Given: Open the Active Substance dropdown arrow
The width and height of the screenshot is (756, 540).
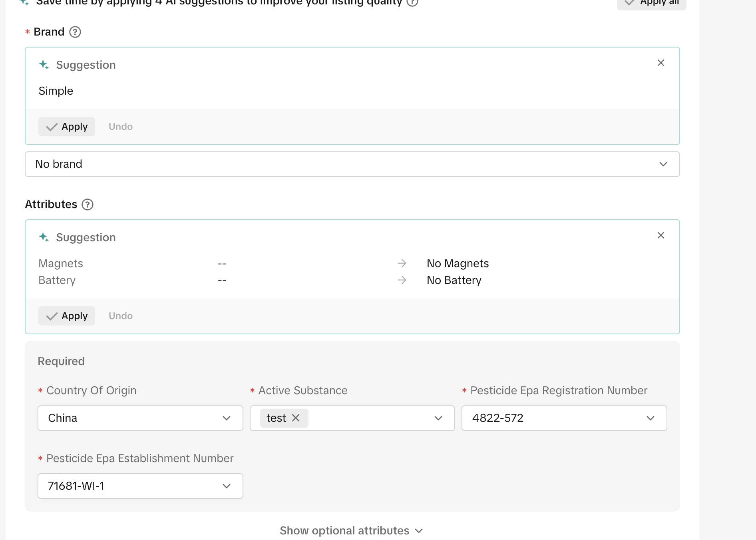Looking at the screenshot, I should pyautogui.click(x=438, y=418).
